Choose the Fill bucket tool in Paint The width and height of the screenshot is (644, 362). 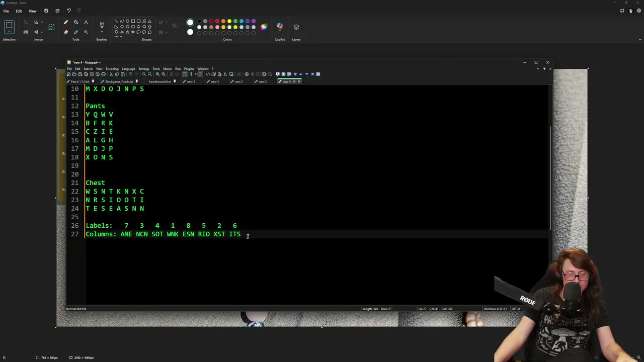point(76,22)
